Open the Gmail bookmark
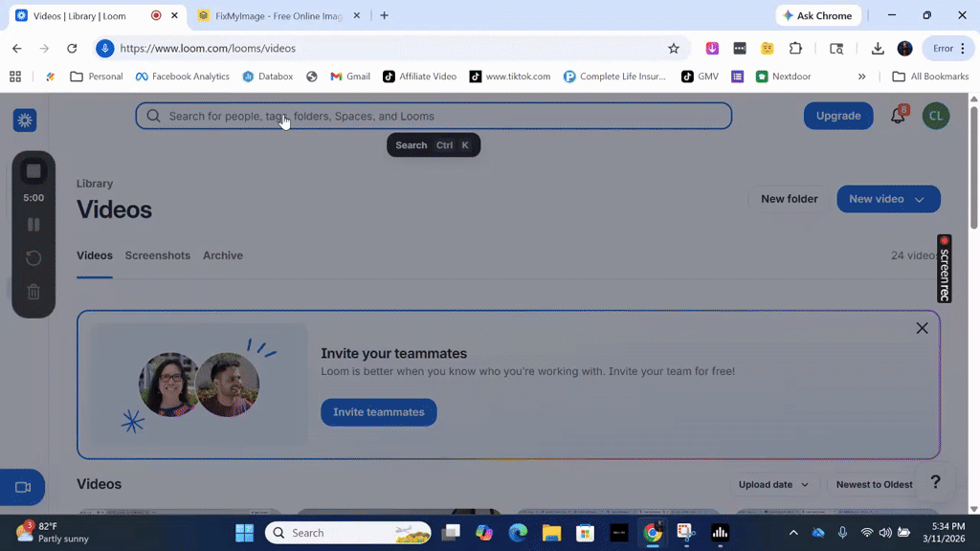This screenshot has height=551, width=980. [x=350, y=77]
